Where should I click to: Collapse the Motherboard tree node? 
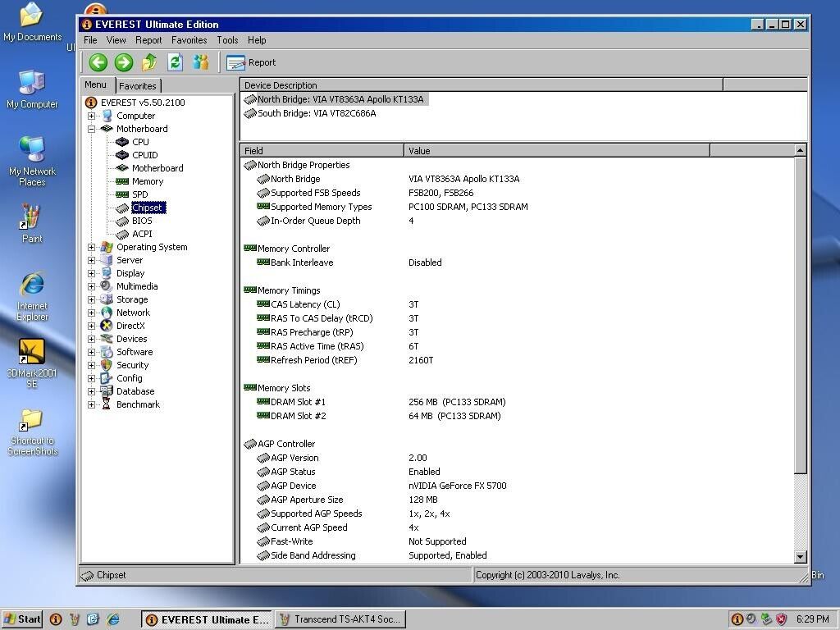click(x=91, y=129)
